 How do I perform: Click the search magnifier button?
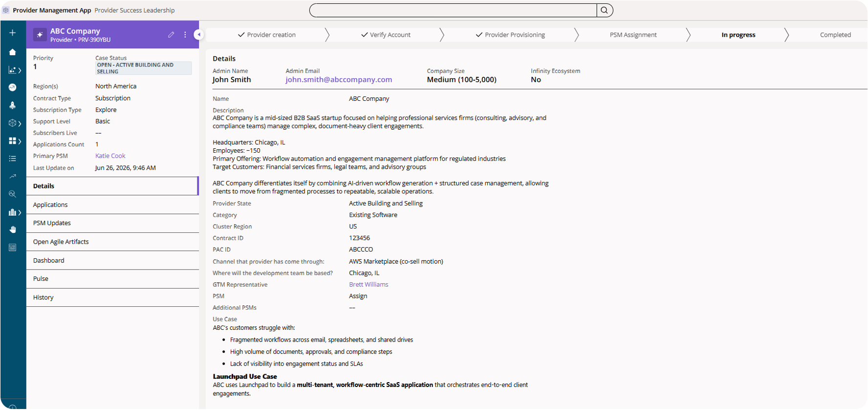[605, 10]
